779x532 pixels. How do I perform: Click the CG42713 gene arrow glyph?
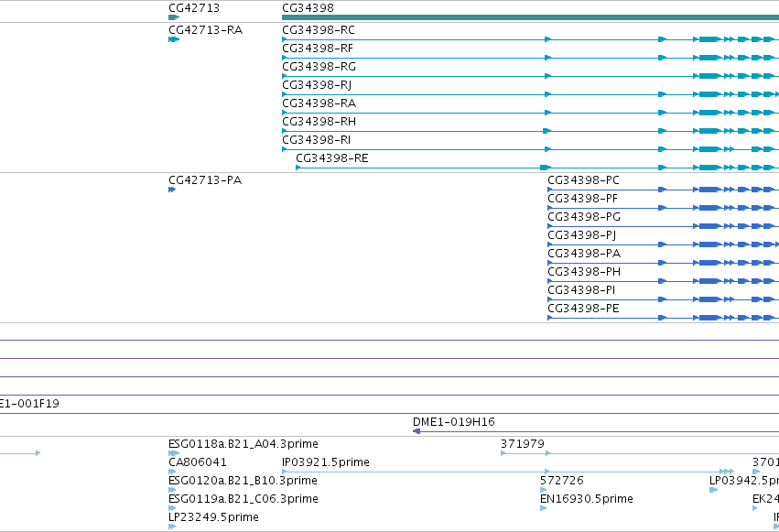174,17
